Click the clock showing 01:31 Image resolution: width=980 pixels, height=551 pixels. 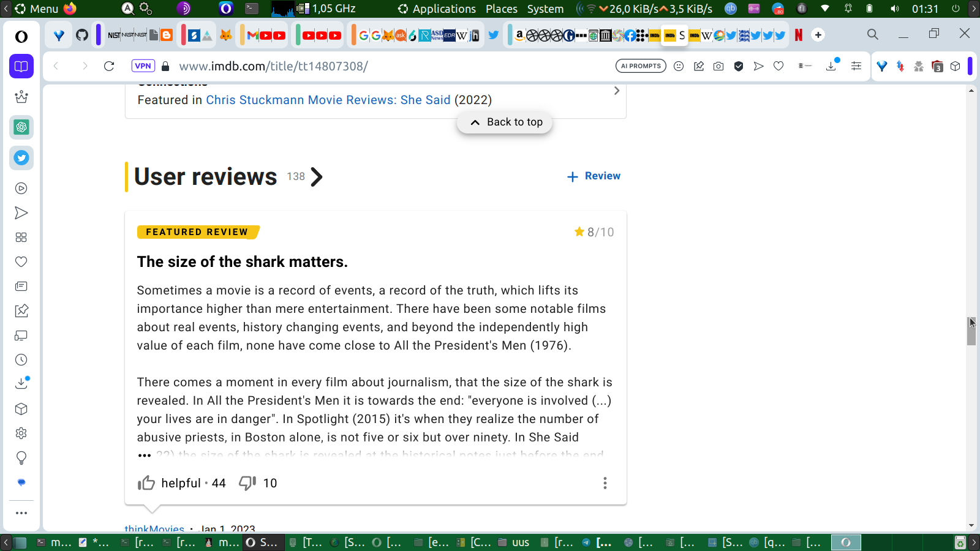[x=925, y=9]
